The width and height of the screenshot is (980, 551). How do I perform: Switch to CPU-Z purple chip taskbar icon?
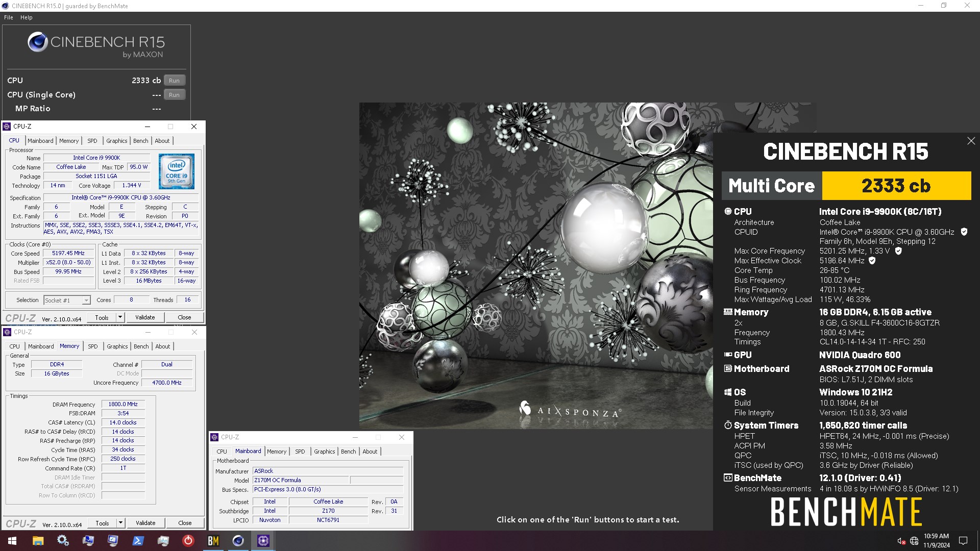pos(263,541)
